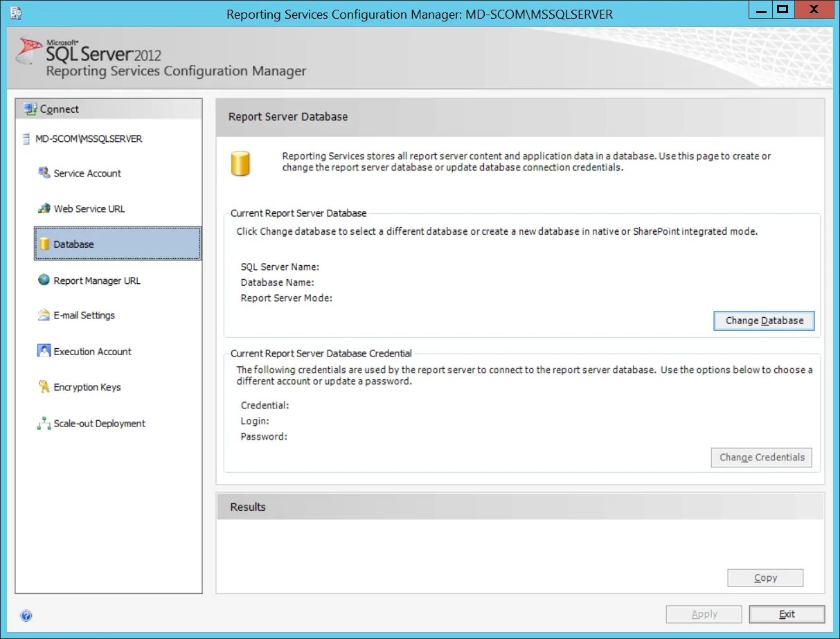Click the Change Credentials button

(x=762, y=457)
